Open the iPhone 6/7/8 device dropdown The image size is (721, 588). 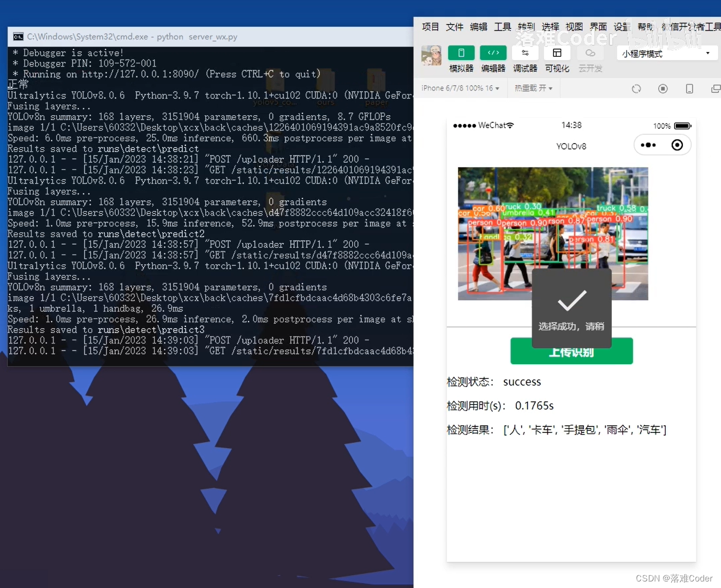pyautogui.click(x=460, y=88)
